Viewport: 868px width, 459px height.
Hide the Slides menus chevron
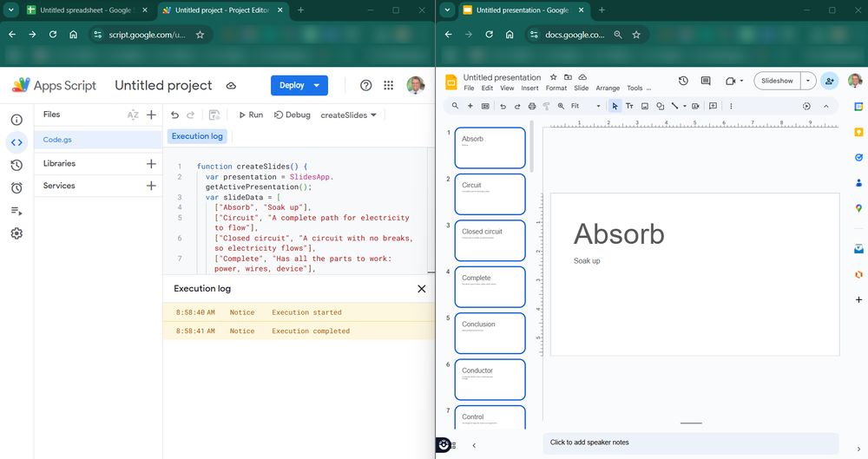click(x=826, y=106)
